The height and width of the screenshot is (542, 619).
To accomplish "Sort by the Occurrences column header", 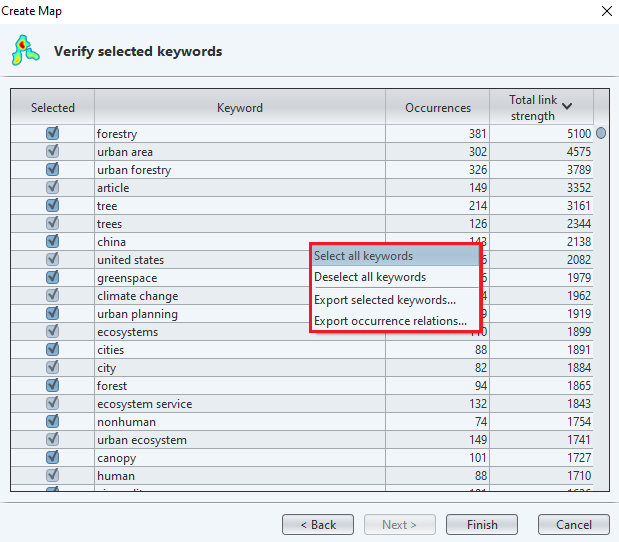I will [x=437, y=108].
